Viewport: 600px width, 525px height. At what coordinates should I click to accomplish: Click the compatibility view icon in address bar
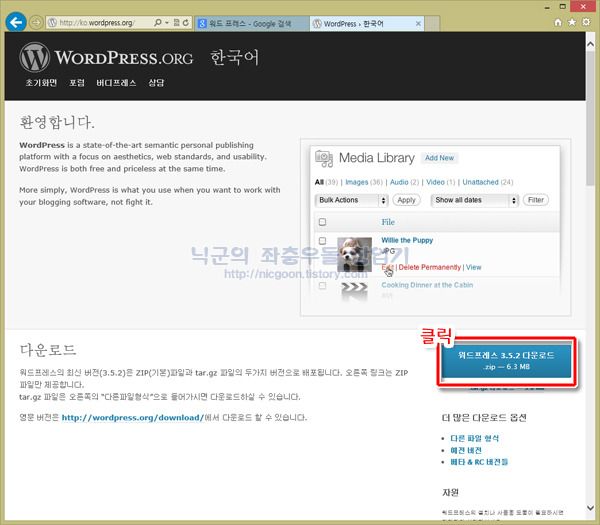point(176,23)
